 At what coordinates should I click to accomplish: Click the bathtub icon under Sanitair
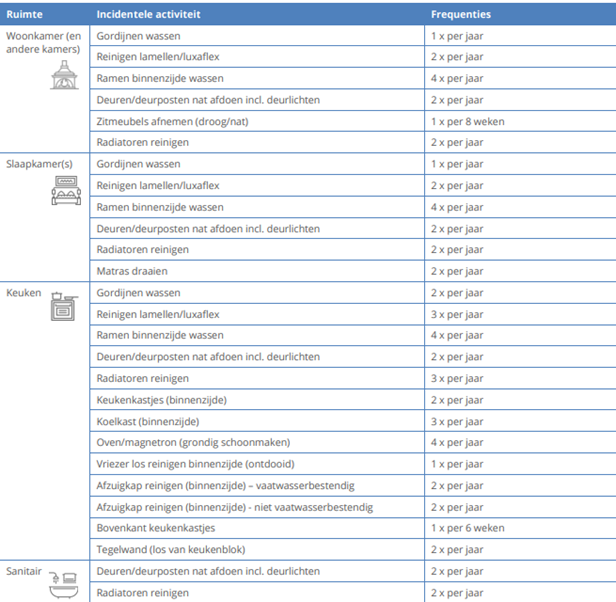64,585
